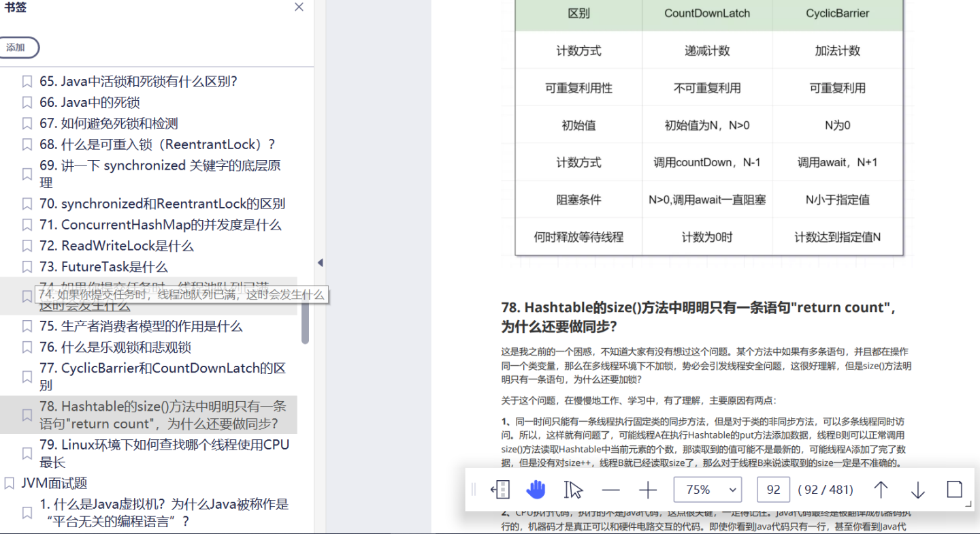Toggle the sidebar panel icon in toolbar
This screenshot has width=980, height=534.
[x=500, y=489]
